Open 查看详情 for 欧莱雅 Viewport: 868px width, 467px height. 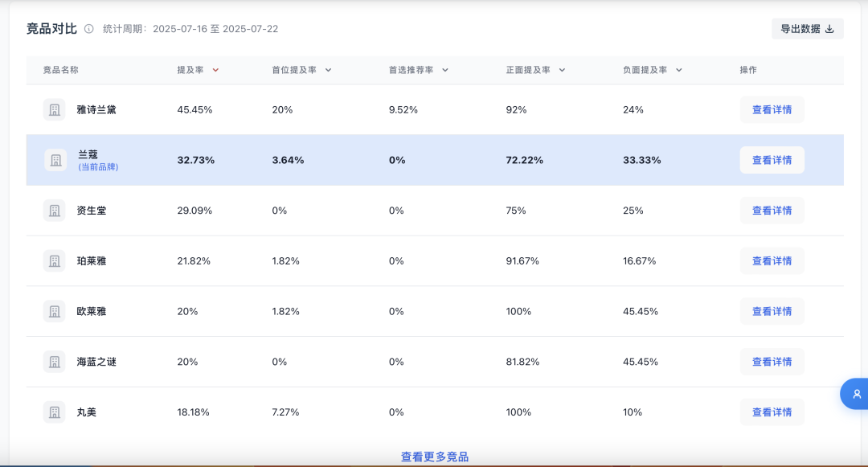772,311
